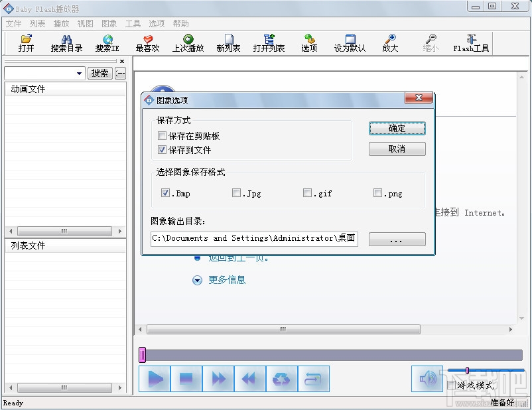Enable 游戏模式 game mode checkbox
Image resolution: width=532 pixels, height=410 pixels.
click(x=451, y=385)
